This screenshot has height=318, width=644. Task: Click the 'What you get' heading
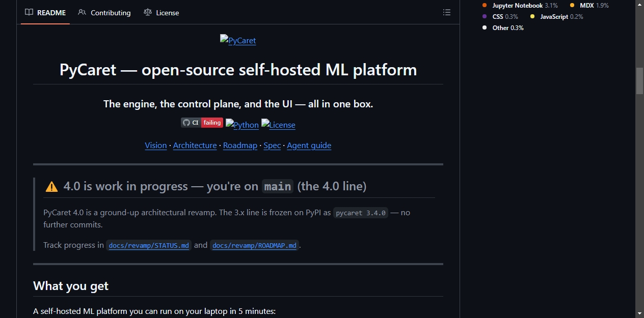[x=71, y=286]
